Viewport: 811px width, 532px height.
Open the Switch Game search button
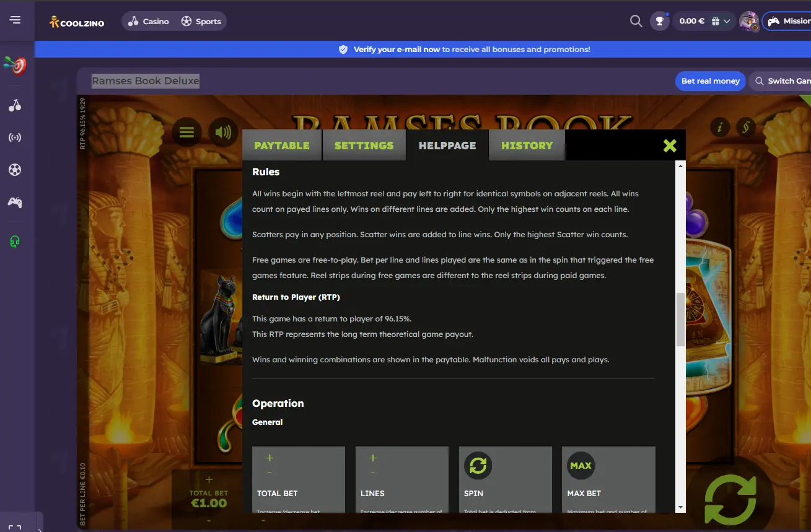click(x=781, y=81)
